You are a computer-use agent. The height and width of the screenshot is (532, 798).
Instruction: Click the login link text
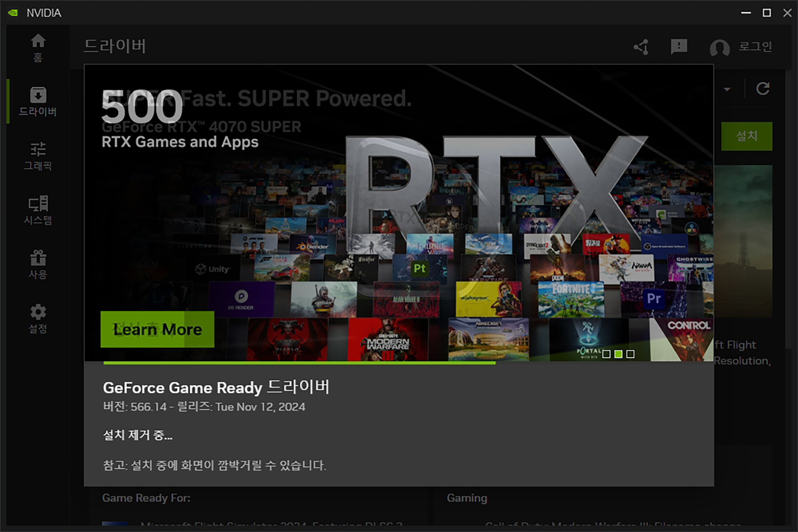click(x=755, y=47)
